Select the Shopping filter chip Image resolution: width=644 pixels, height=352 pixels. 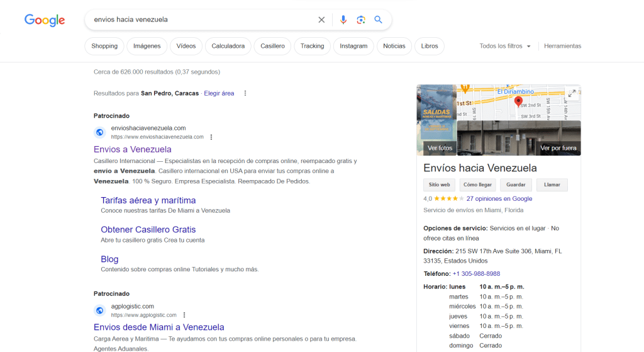pos(104,46)
